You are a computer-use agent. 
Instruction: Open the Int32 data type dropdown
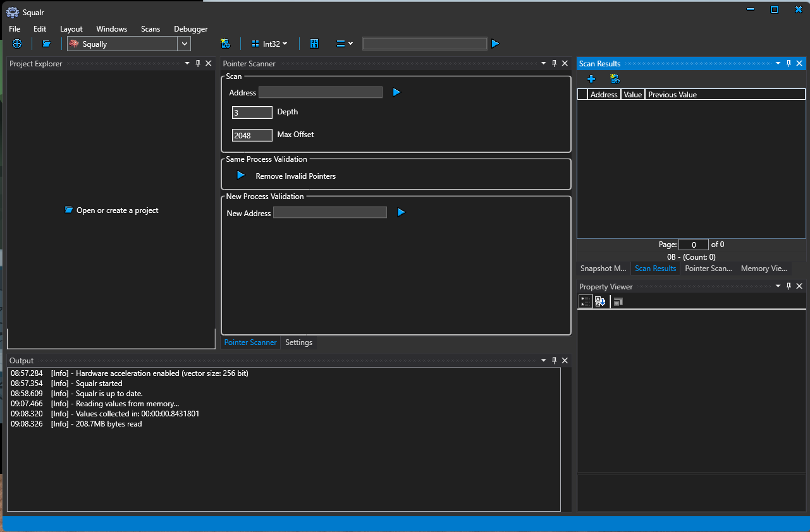tap(270, 44)
